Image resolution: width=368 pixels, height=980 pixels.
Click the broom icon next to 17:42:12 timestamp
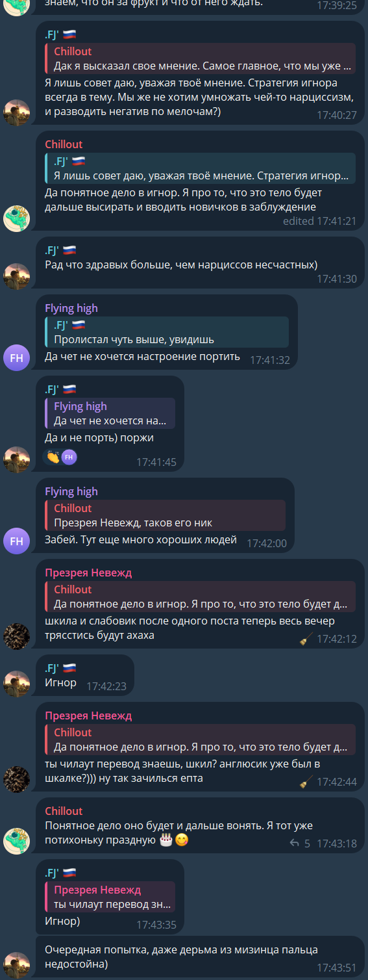(x=306, y=639)
